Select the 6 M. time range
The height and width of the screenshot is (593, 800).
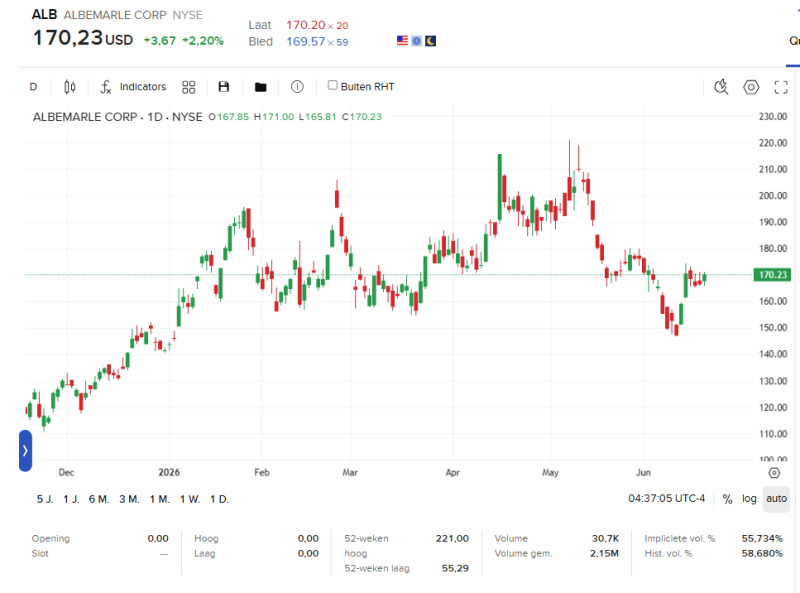(99, 499)
